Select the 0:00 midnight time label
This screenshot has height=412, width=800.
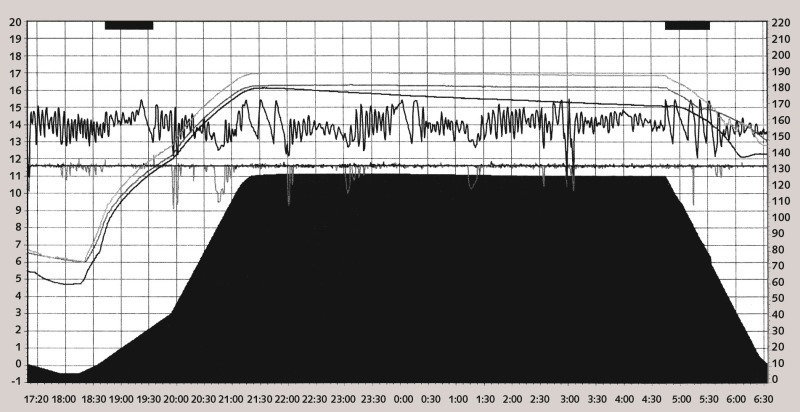click(x=405, y=398)
